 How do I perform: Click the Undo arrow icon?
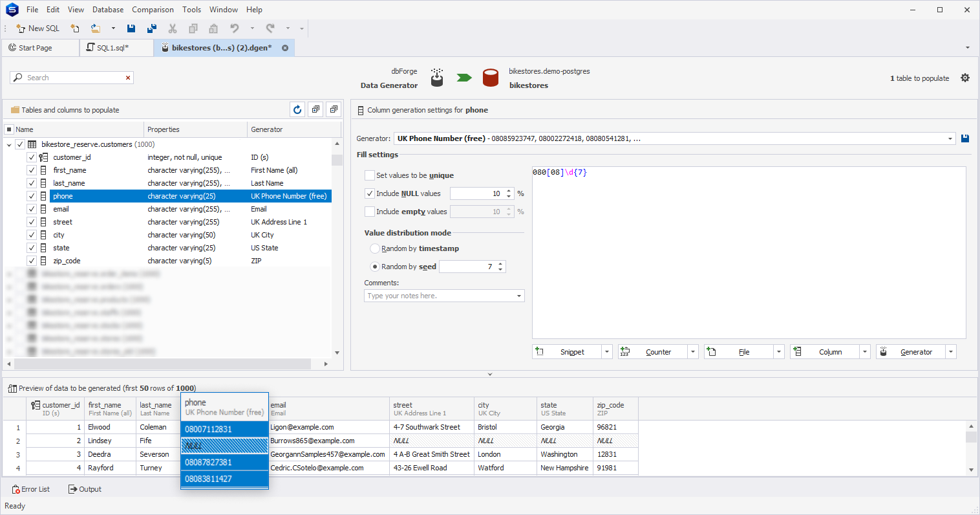pyautogui.click(x=235, y=28)
